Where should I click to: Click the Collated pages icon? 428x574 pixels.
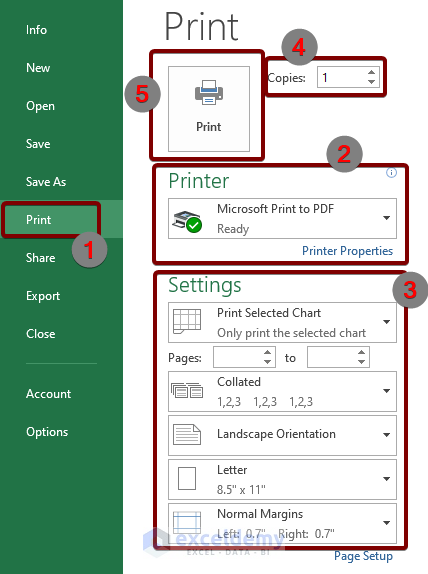pyautogui.click(x=187, y=391)
